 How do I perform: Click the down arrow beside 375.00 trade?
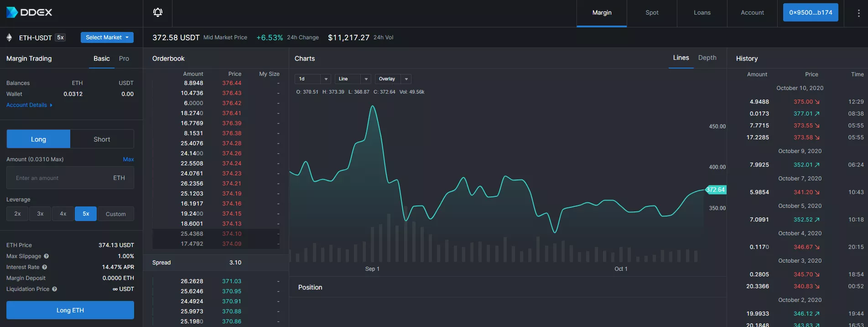click(x=817, y=102)
